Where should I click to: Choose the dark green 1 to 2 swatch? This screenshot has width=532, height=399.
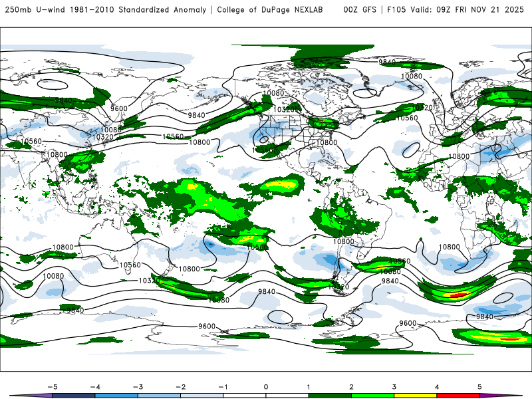point(330,396)
